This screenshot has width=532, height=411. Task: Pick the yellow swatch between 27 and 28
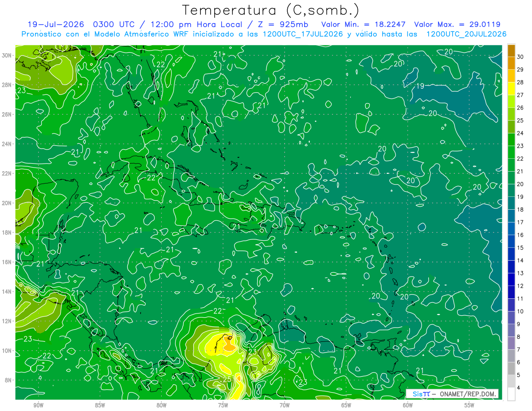coord(511,88)
